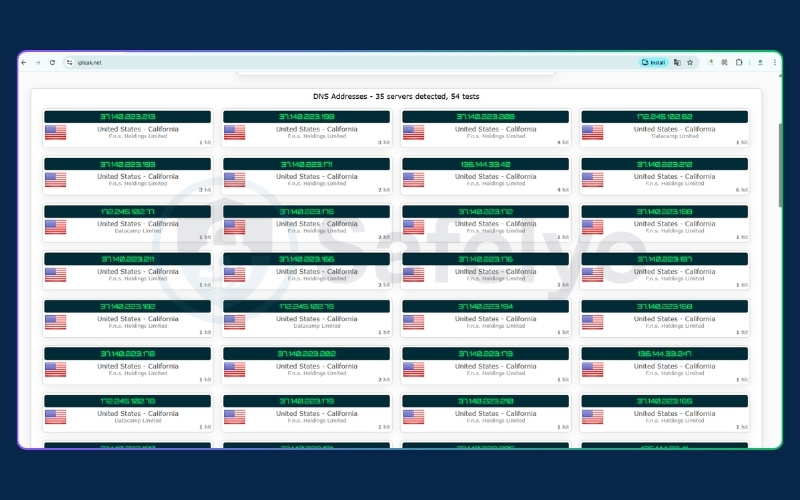Open the Chrome three-dot menu
Viewport: 800px width, 500px height.
pyautogui.click(x=773, y=62)
